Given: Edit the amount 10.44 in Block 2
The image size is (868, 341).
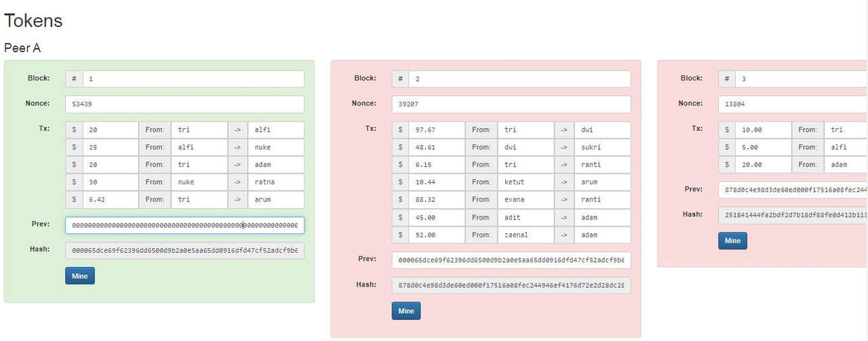Looking at the screenshot, I should 437,182.
